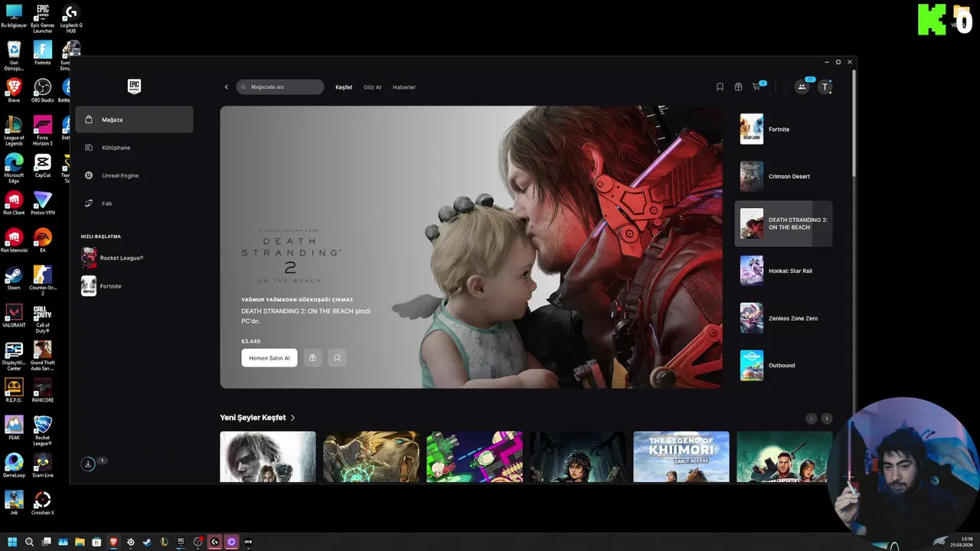Open Yeni Şeyler Keşfet section link
This screenshot has height=551, width=980.
tap(257, 418)
